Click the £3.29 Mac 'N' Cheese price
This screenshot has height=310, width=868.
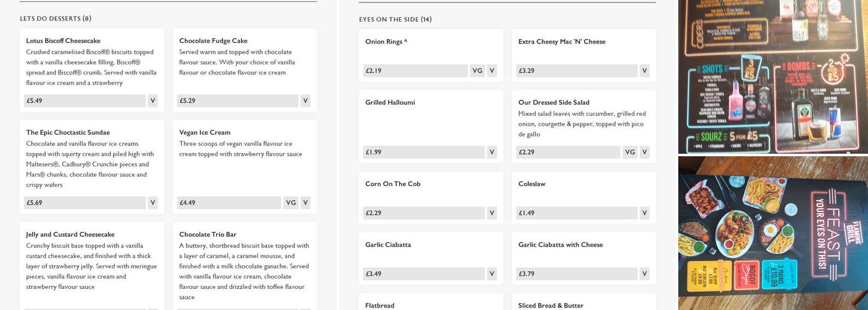click(x=577, y=71)
